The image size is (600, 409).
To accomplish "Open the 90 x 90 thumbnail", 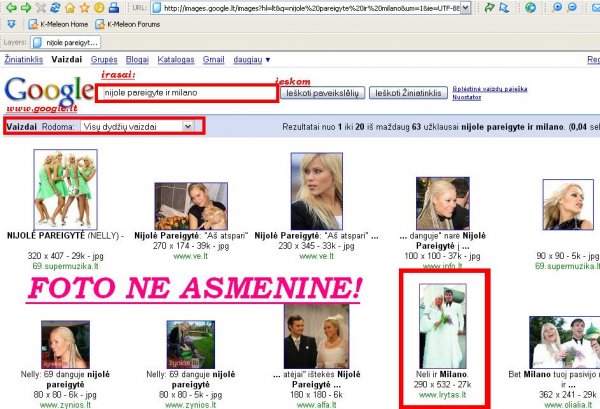I will 568,204.
